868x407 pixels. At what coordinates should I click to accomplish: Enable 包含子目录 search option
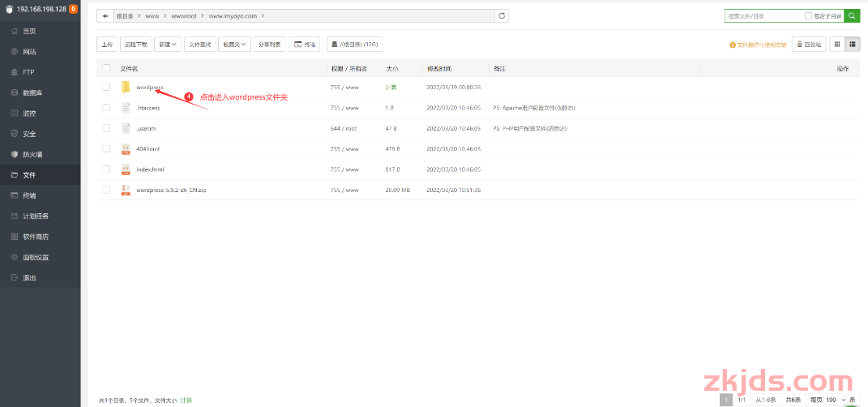[x=808, y=16]
